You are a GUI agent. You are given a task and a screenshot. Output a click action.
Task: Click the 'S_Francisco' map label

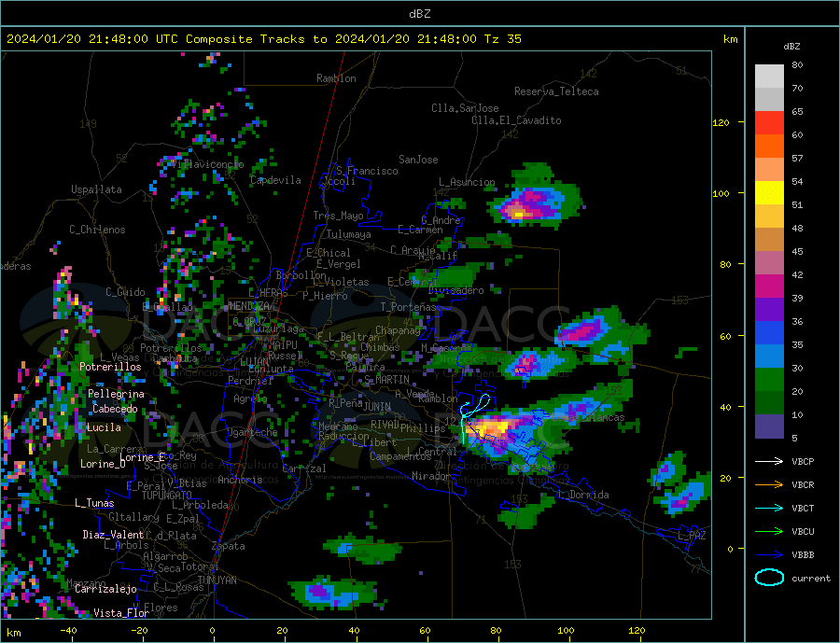click(367, 171)
